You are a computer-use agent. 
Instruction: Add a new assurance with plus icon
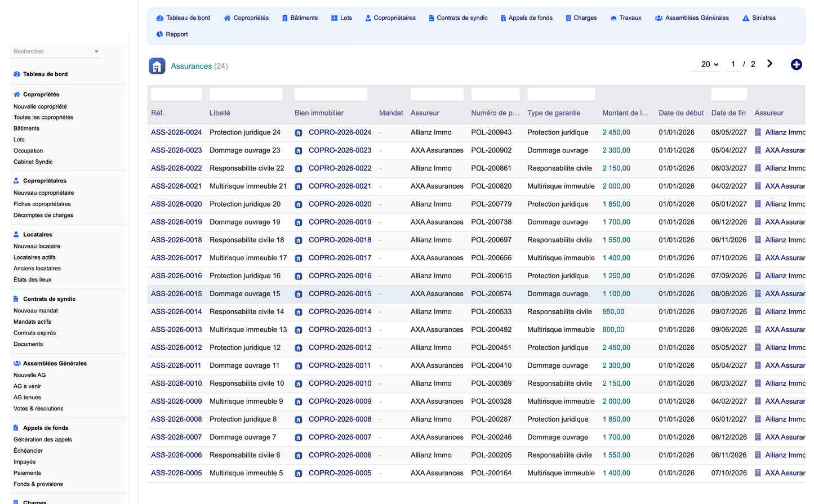(x=796, y=65)
